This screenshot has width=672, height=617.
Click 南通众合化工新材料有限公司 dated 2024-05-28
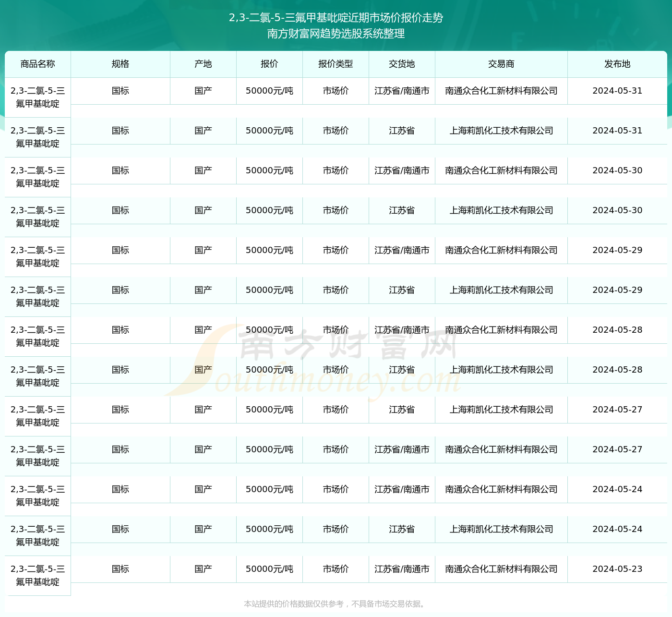[x=501, y=330]
